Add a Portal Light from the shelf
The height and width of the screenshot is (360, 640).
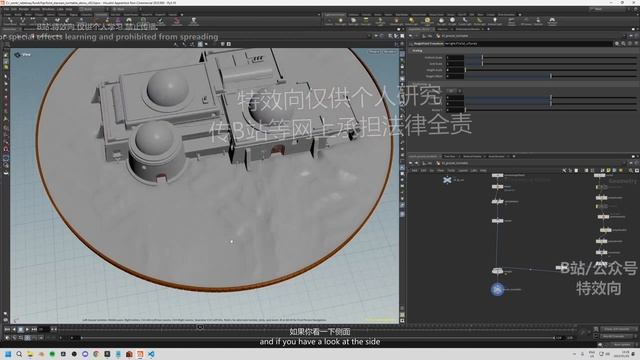point(480,21)
